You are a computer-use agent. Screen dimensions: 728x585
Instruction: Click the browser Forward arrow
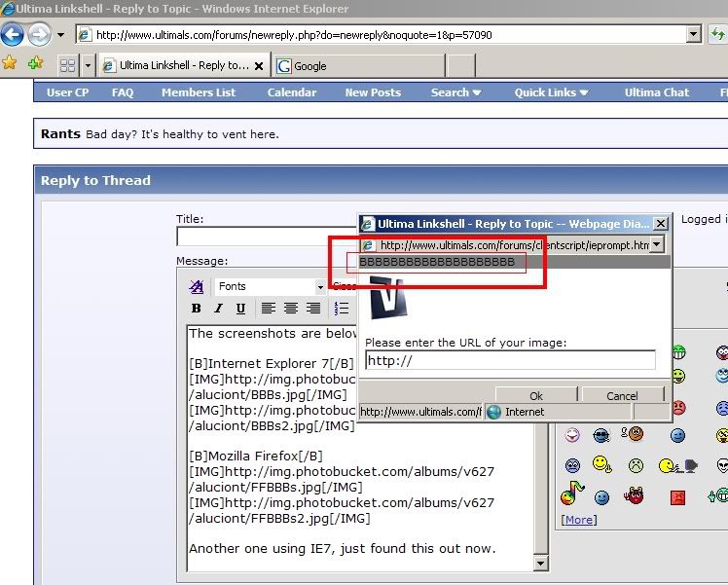pos(40,34)
